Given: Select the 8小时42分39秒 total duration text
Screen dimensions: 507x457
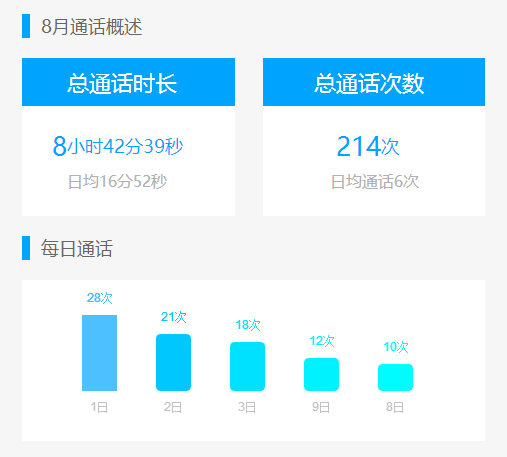Looking at the screenshot, I should pyautogui.click(x=118, y=146).
